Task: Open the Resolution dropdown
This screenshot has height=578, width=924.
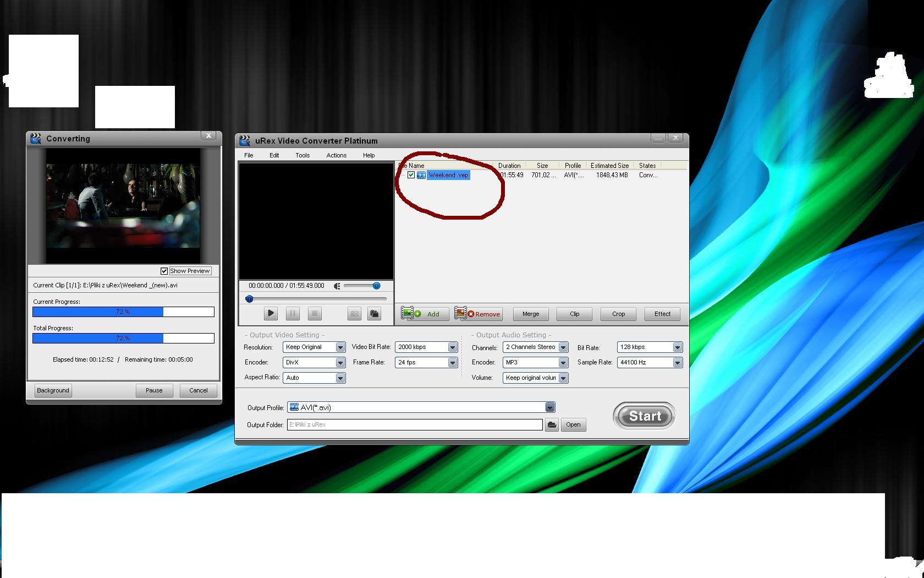Action: 340,347
